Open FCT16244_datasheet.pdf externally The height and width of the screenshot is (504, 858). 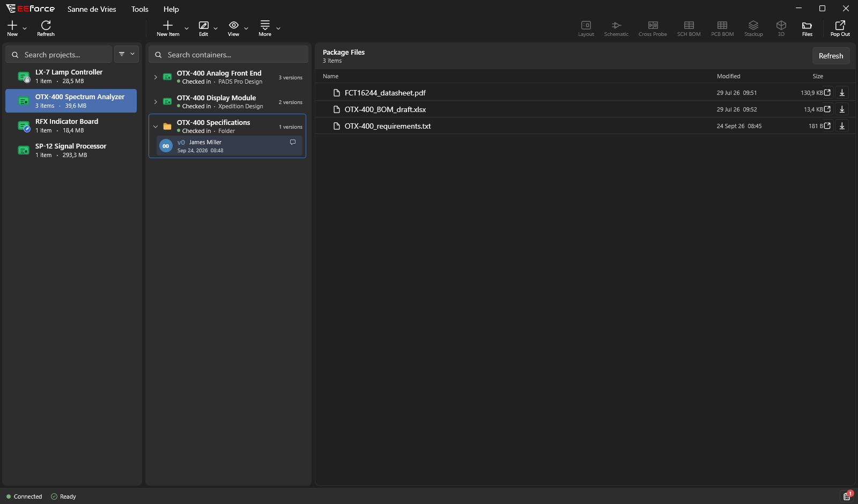(827, 93)
